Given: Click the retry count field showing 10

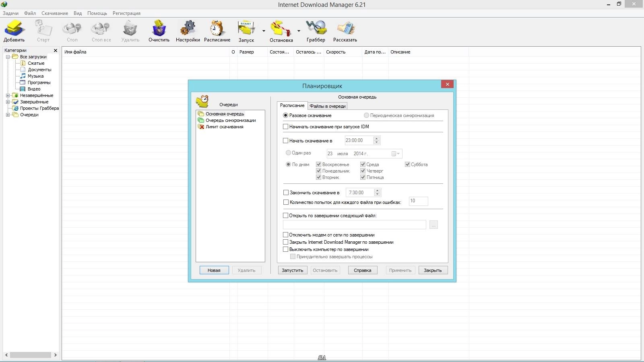Looking at the screenshot, I should [x=419, y=201].
